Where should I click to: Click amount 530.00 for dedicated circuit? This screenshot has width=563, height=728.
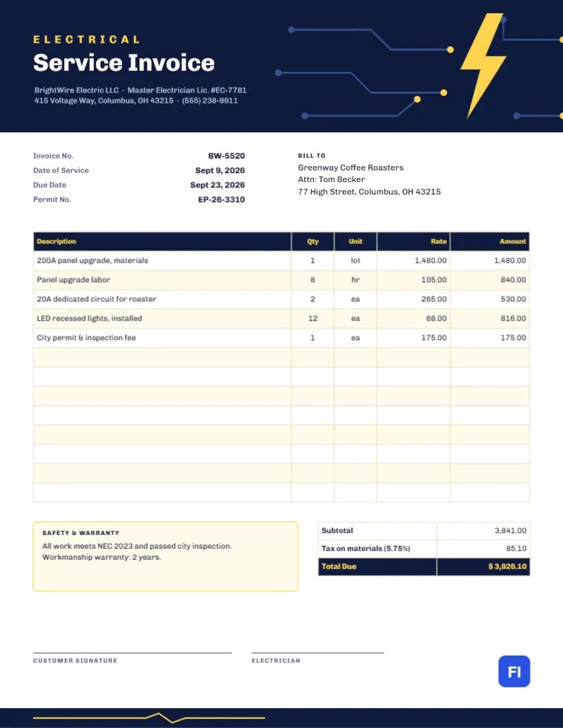click(x=513, y=299)
